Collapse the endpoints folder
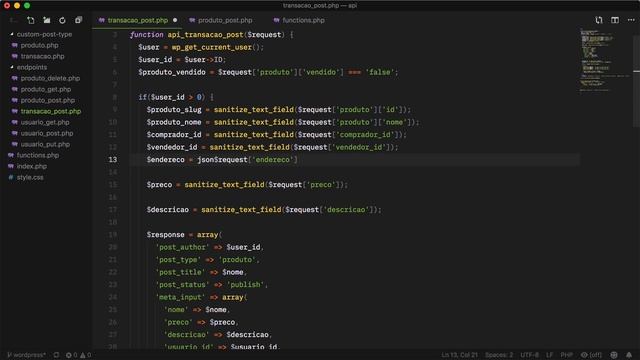Screen dimensions: 640x360 29,67
